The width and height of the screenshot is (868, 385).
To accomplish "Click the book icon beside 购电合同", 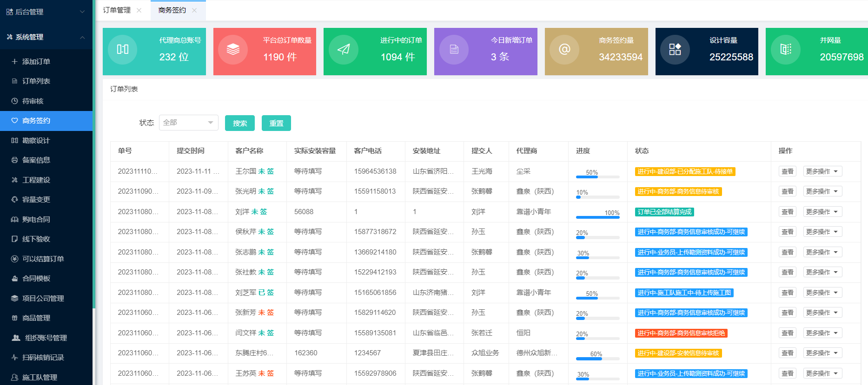I will 14,219.
